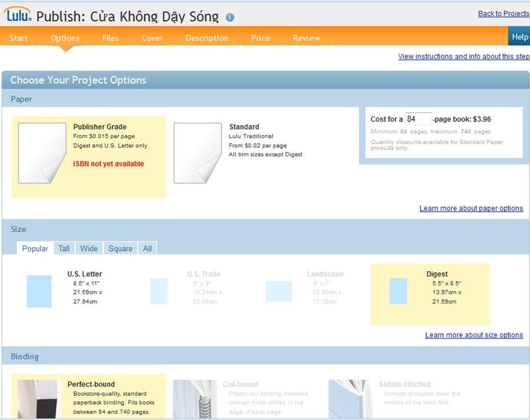Click the Standard paper heading
This screenshot has width=530, height=420.
(x=244, y=127)
